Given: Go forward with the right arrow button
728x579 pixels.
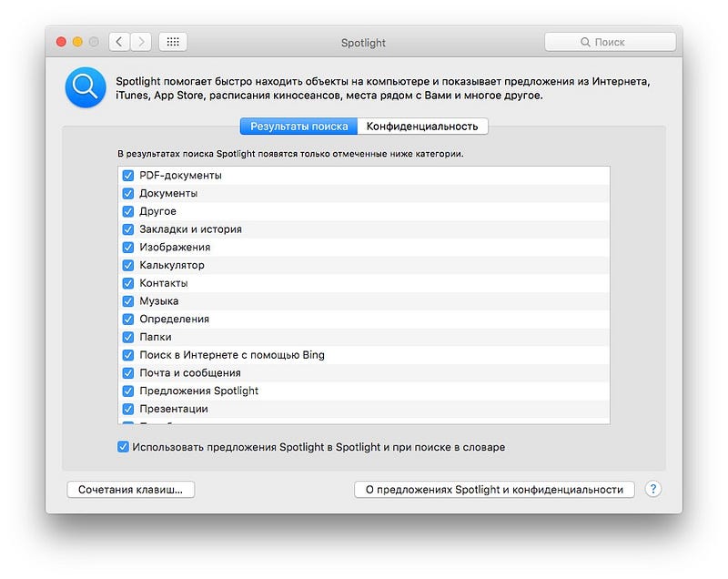Looking at the screenshot, I should tap(141, 42).
